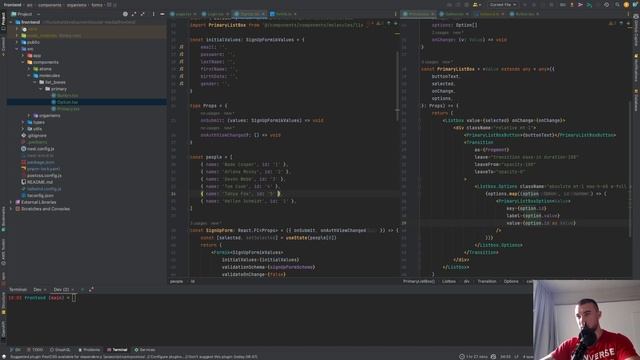Open left editor tabs overflow menu

395,14
